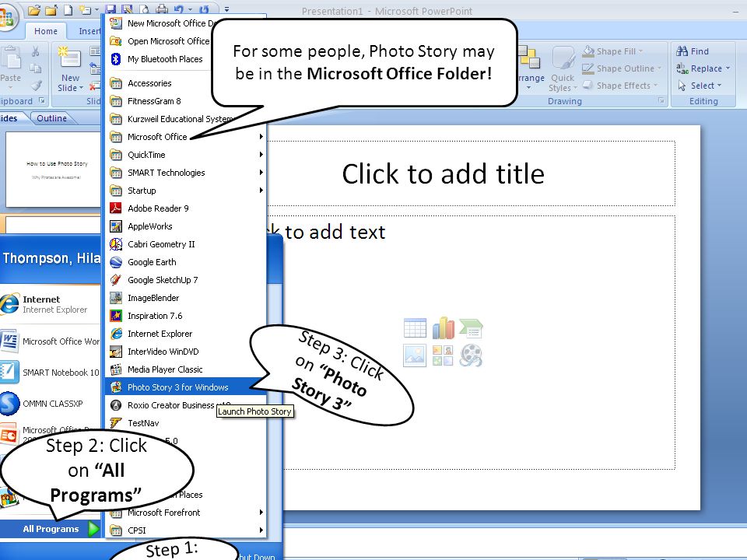Select the slide 1 thumbnail
The height and width of the screenshot is (560, 747).
pyautogui.click(x=53, y=170)
